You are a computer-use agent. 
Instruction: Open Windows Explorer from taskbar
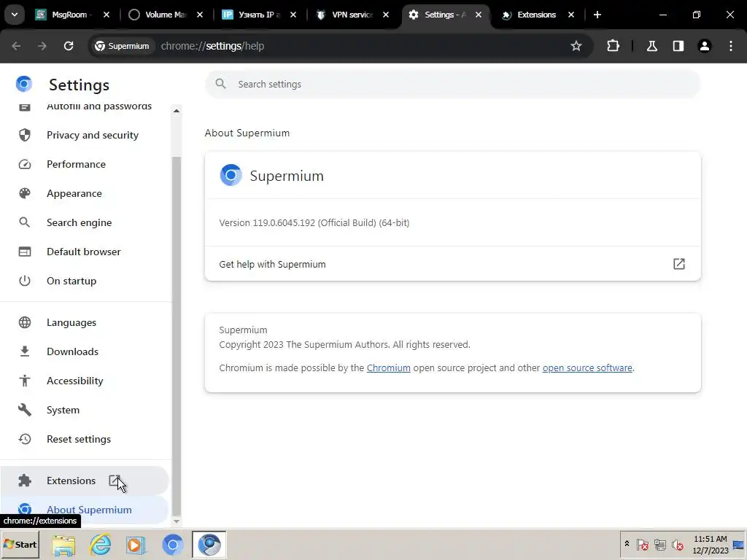click(x=64, y=545)
